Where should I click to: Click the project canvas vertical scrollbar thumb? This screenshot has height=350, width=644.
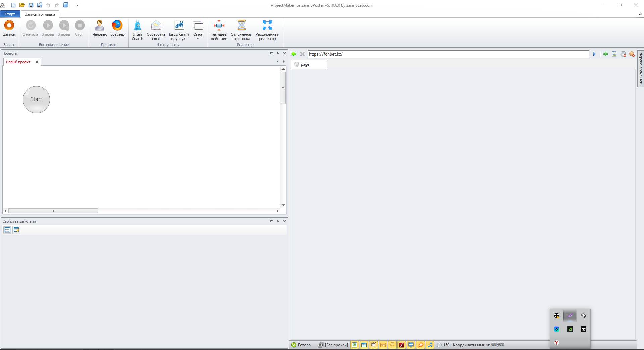click(283, 88)
